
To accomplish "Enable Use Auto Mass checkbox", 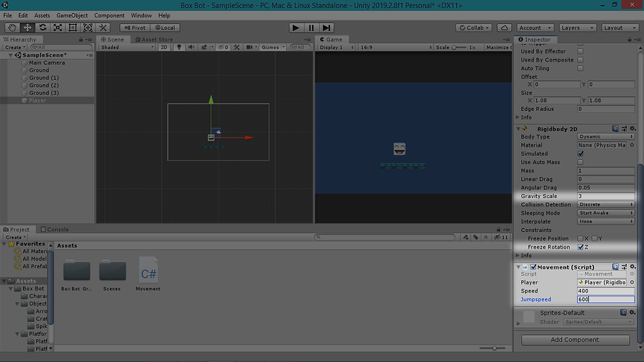I will (580, 162).
